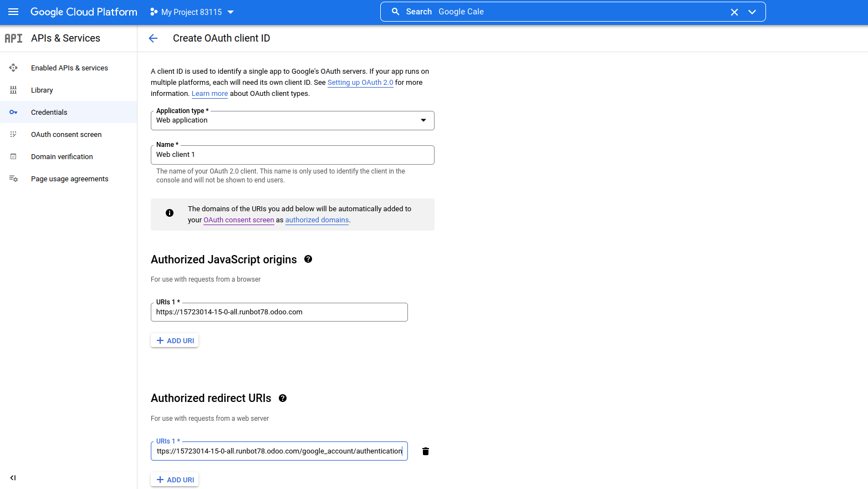Click text For use with requests from a web server
The width and height of the screenshot is (868, 489).
pyautogui.click(x=210, y=419)
